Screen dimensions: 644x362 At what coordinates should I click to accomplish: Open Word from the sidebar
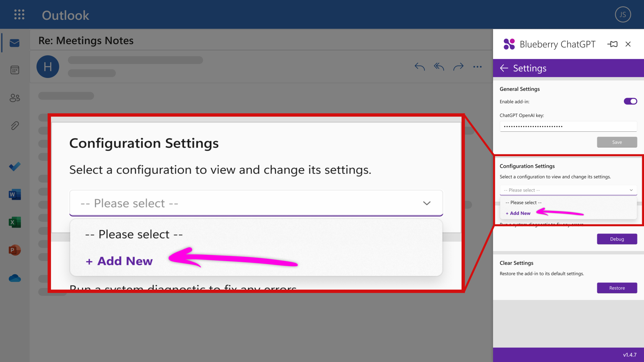click(x=14, y=194)
